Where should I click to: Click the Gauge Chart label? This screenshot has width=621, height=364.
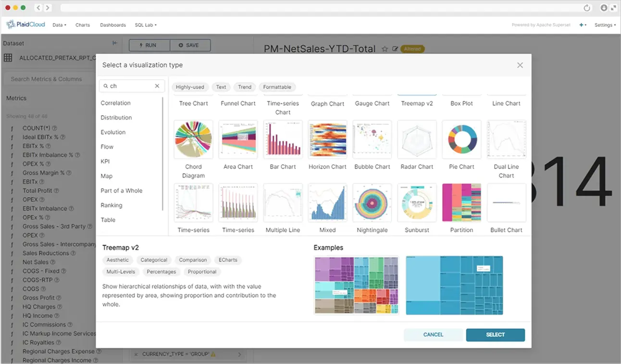point(372,103)
